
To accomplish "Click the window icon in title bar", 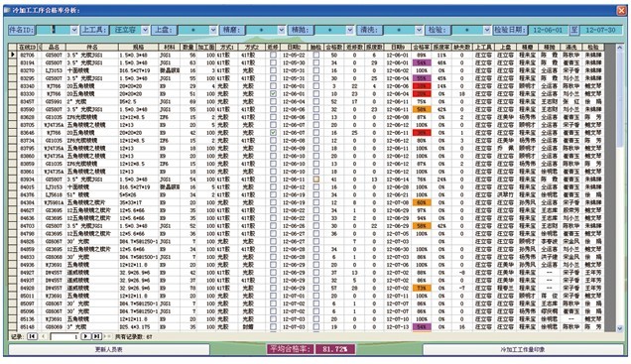I will click(x=7, y=10).
